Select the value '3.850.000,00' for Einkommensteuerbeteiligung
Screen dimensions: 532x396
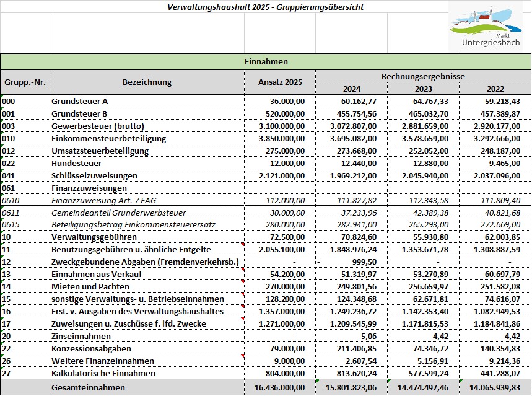tap(282, 139)
